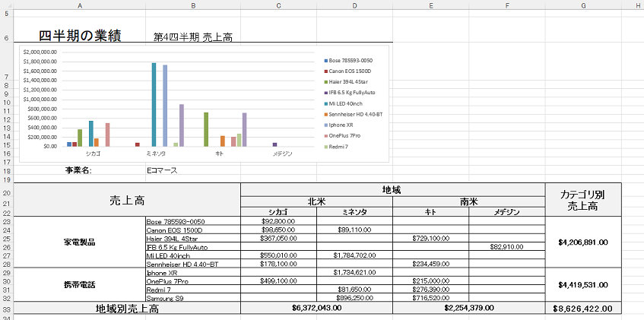Select the $4,419,531.00 category total
The image size is (644, 320).
coord(583,285)
